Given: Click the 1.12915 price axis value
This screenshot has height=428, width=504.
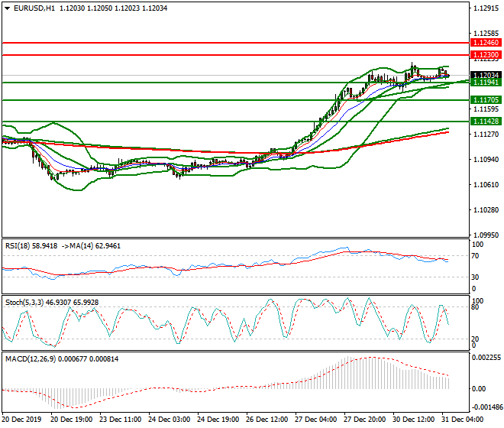Looking at the screenshot, I should (486, 8).
